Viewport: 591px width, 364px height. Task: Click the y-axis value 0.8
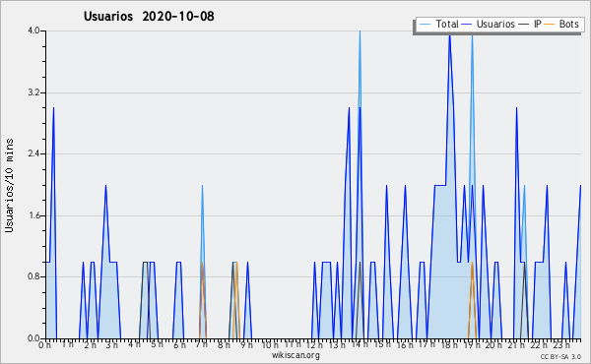[33, 276]
